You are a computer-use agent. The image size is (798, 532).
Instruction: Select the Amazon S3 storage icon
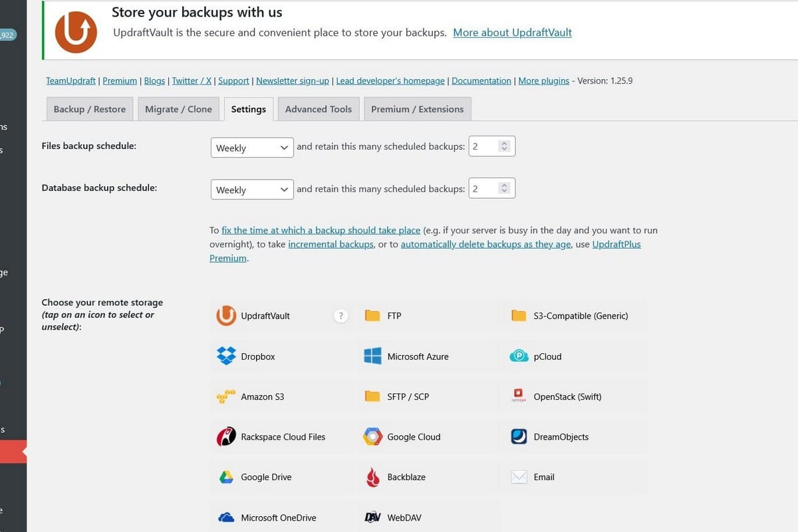(x=226, y=396)
